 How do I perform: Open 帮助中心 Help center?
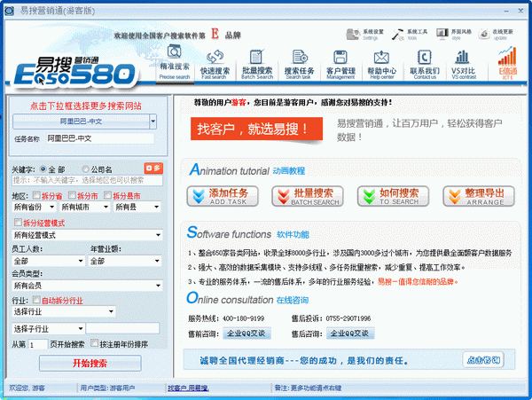(381, 65)
